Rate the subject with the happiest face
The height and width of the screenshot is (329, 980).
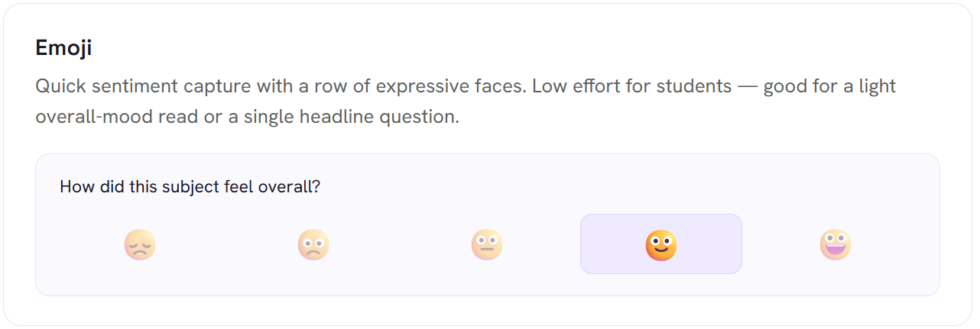tap(836, 244)
